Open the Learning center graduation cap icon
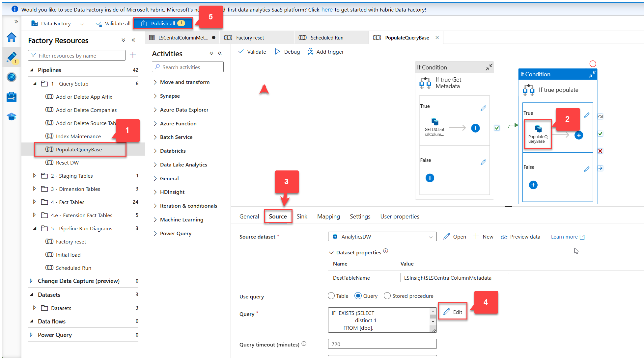 [x=12, y=116]
